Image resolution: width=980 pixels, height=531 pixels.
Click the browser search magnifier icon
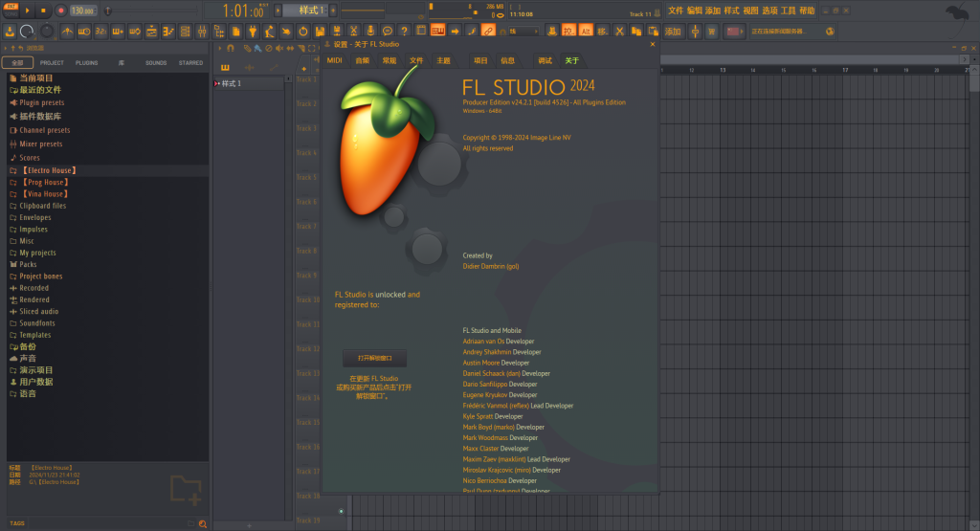[x=203, y=524]
